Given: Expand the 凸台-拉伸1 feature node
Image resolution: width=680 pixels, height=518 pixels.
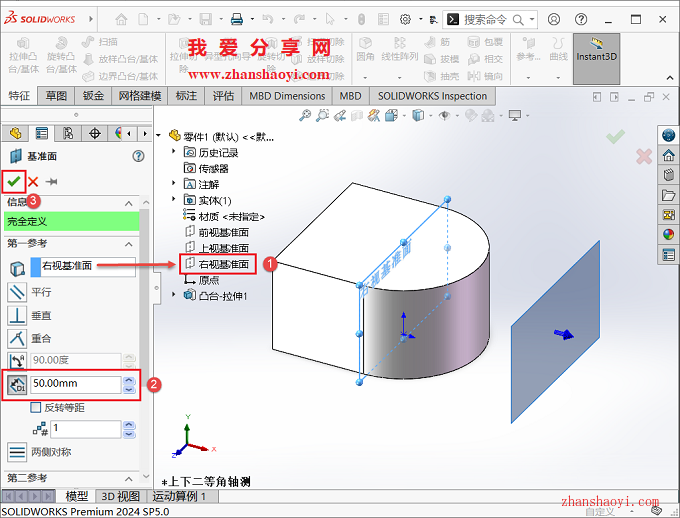Looking at the screenshot, I should pyautogui.click(x=174, y=296).
